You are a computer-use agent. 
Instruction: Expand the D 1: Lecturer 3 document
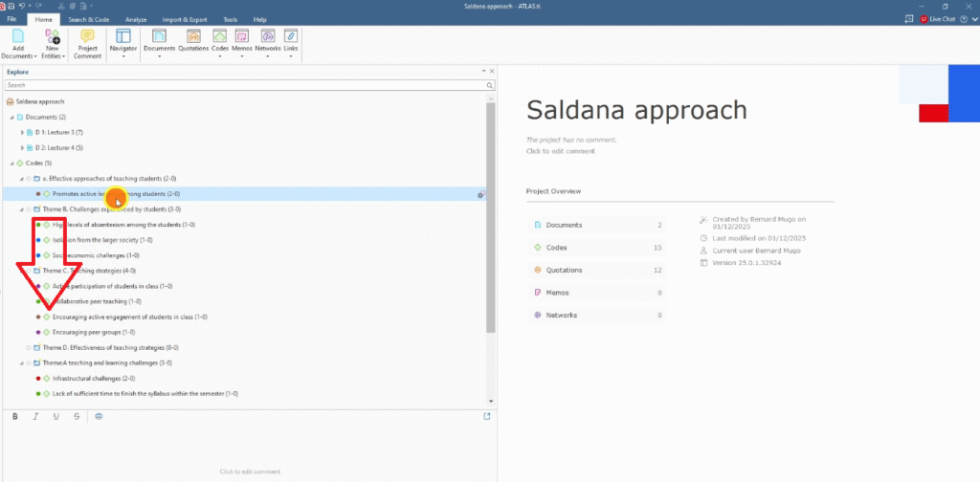pos(22,132)
